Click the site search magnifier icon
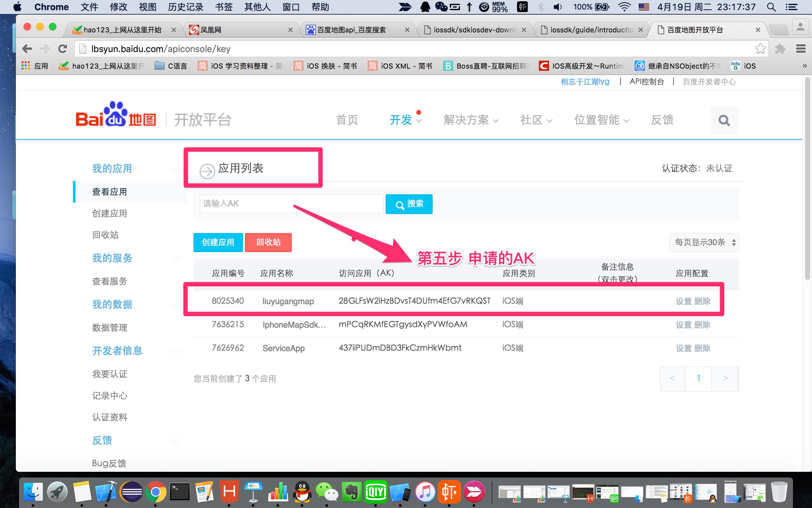The height and width of the screenshot is (508, 812). click(724, 121)
